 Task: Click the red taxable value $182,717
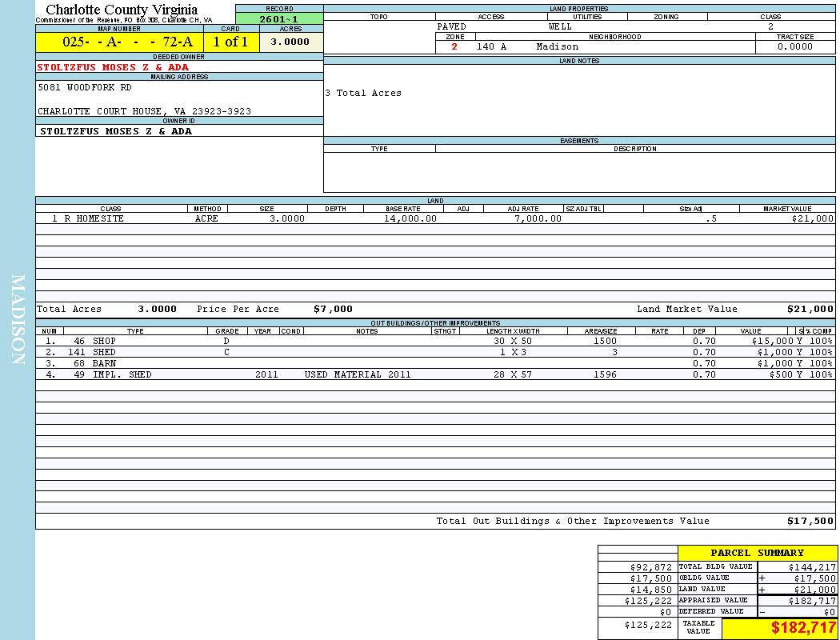point(803,628)
